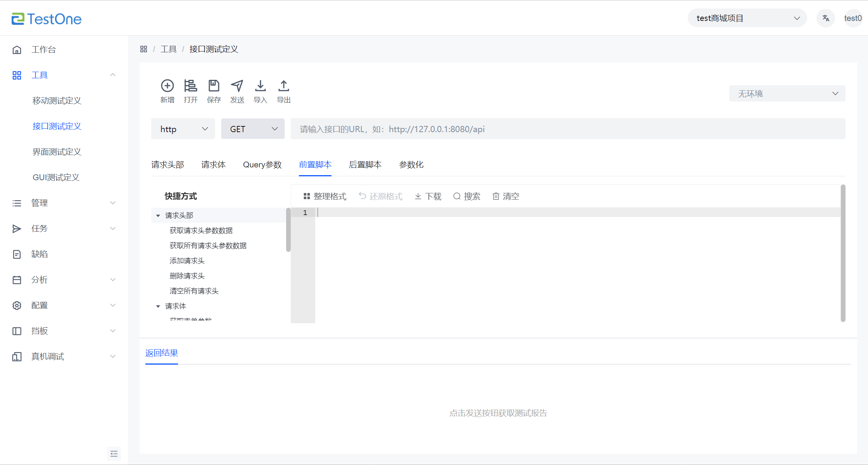Switch to the 后置脚本 tab
Image resolution: width=868 pixels, height=465 pixels.
[x=365, y=165]
